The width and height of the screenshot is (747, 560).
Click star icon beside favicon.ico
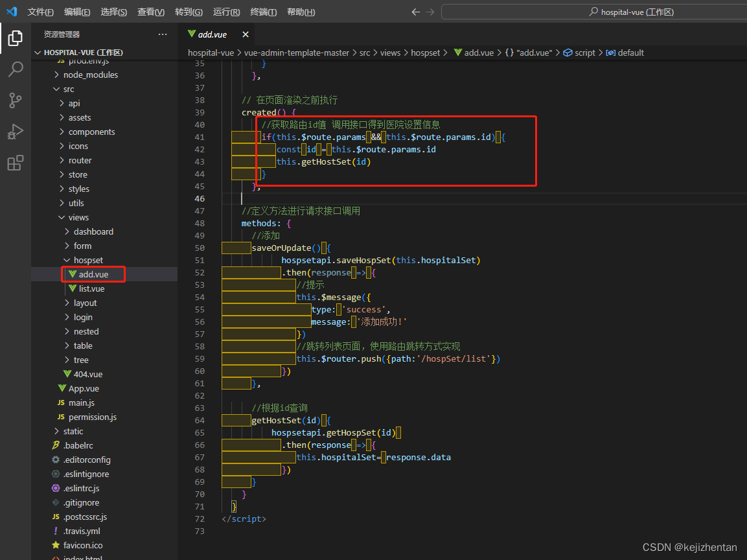tap(56, 544)
